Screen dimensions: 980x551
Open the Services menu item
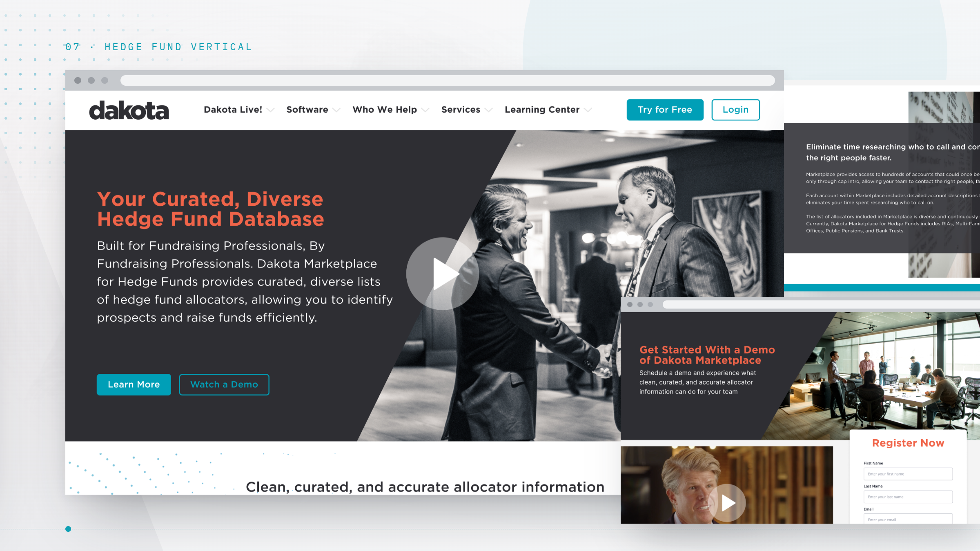point(461,109)
